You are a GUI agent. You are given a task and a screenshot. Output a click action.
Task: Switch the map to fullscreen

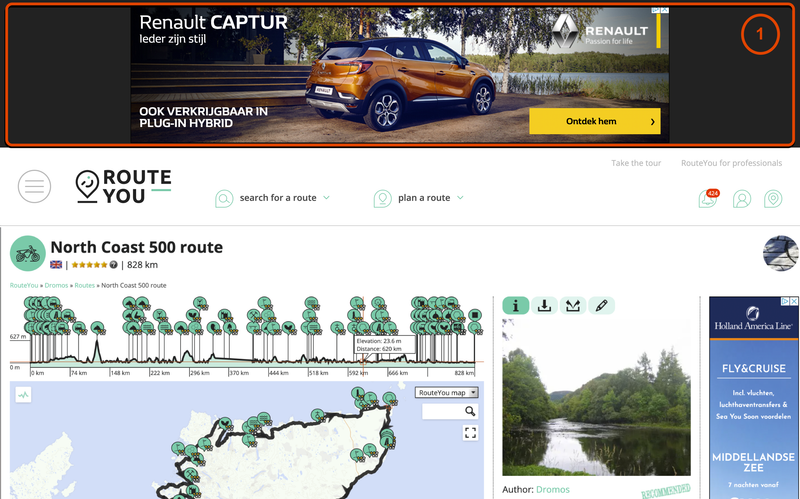470,433
